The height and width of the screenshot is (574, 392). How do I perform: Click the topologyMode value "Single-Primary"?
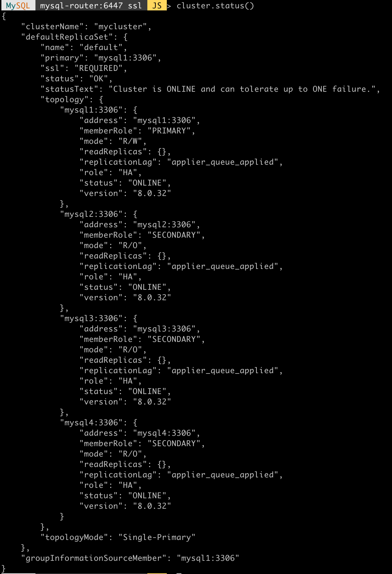click(157, 538)
